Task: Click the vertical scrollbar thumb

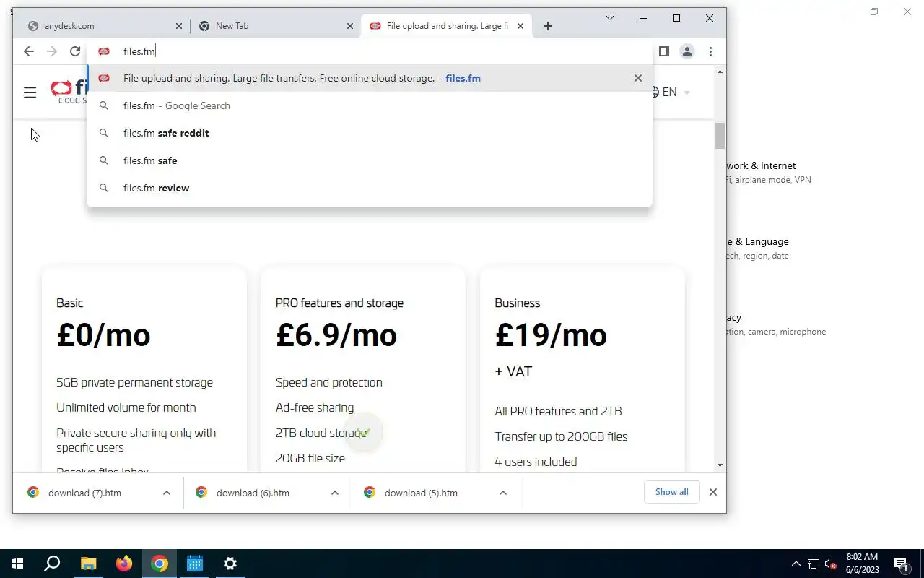Action: (x=720, y=136)
